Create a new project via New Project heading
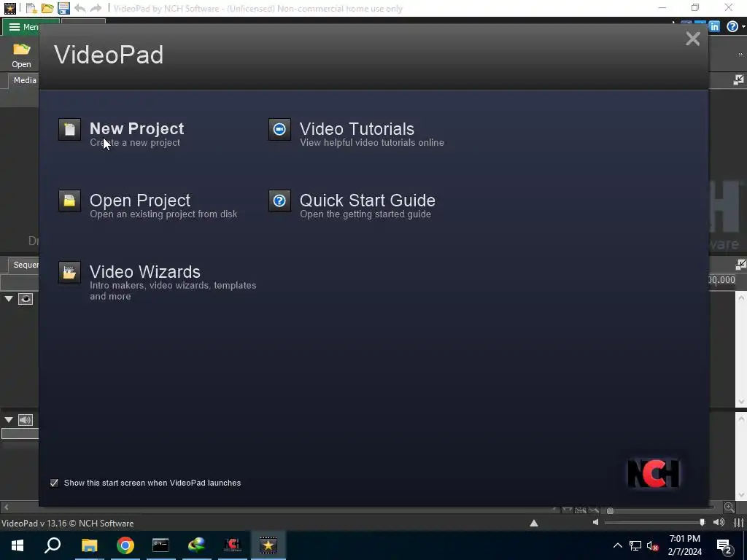This screenshot has height=560, width=747. coord(136,128)
